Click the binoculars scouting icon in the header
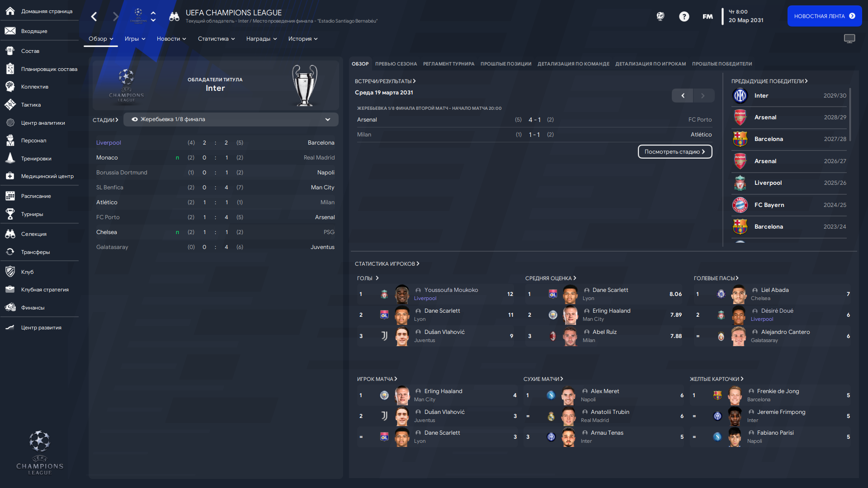 174,17
